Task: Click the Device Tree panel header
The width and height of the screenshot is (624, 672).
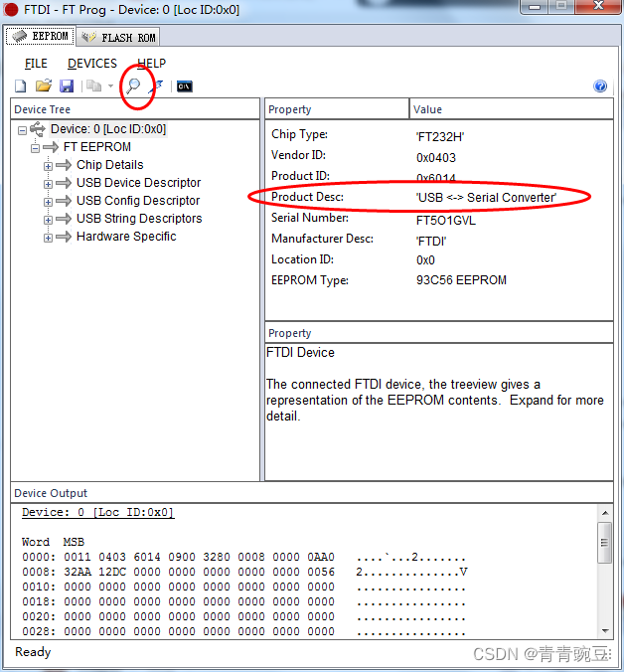Action: tap(135, 109)
